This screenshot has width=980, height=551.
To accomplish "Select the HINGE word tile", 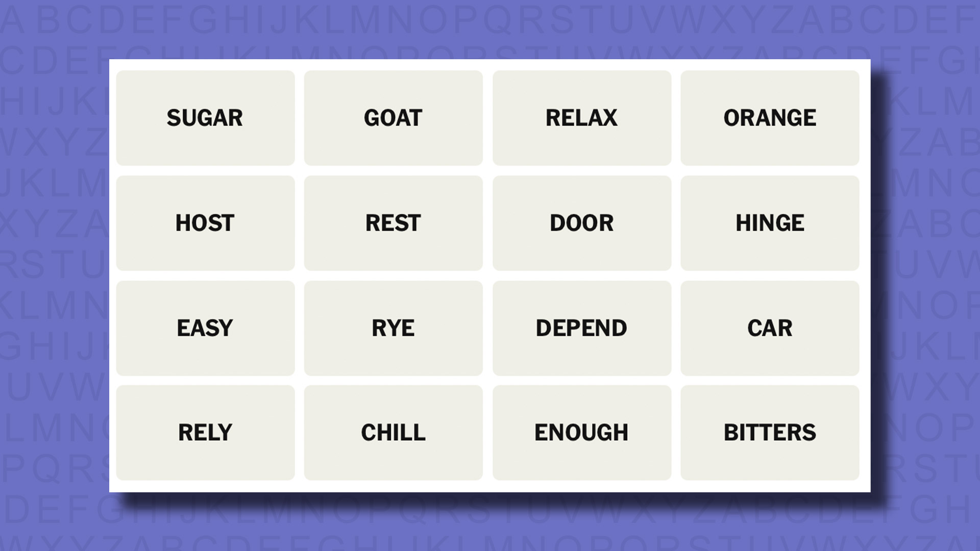I will tap(769, 222).
